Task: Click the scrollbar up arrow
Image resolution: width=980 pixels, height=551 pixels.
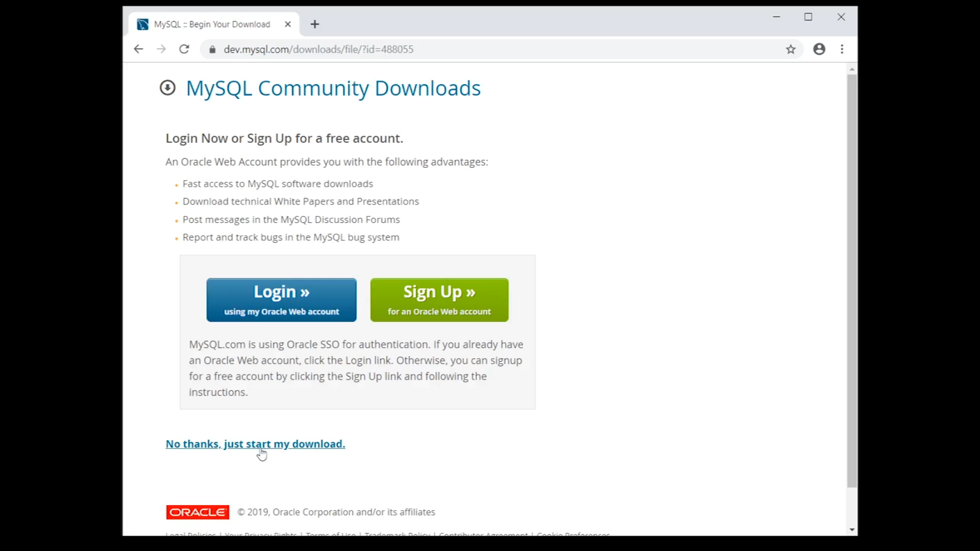Action: [852, 69]
